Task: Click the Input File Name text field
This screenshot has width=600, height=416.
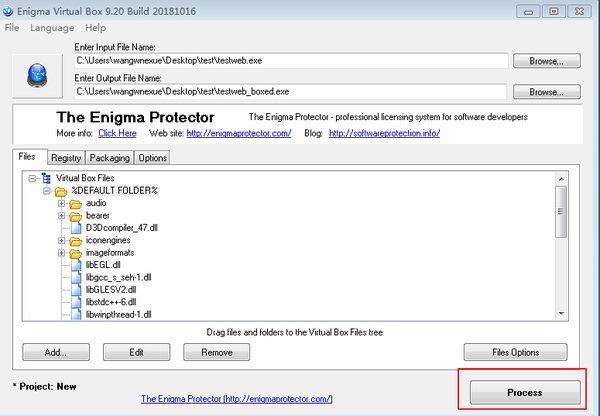Action: (291, 61)
